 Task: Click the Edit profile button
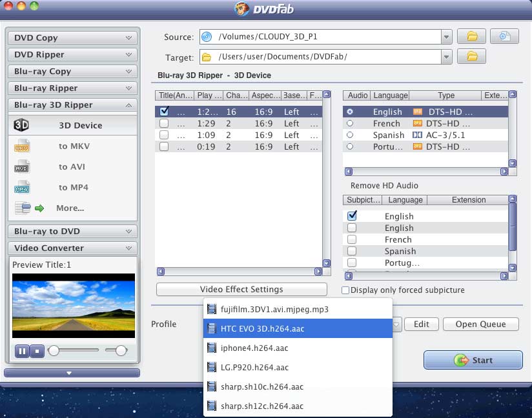[x=422, y=324]
